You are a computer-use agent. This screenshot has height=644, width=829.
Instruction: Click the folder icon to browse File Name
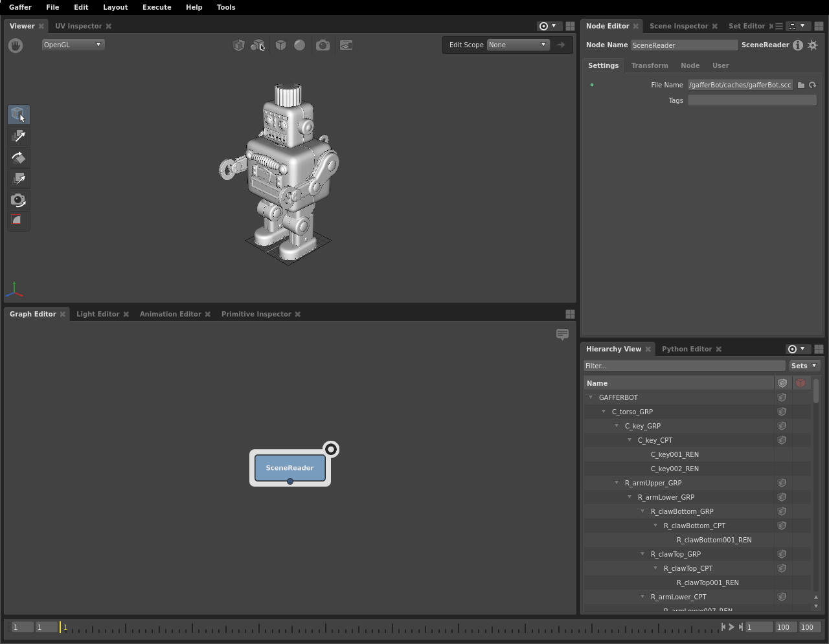pyautogui.click(x=801, y=85)
